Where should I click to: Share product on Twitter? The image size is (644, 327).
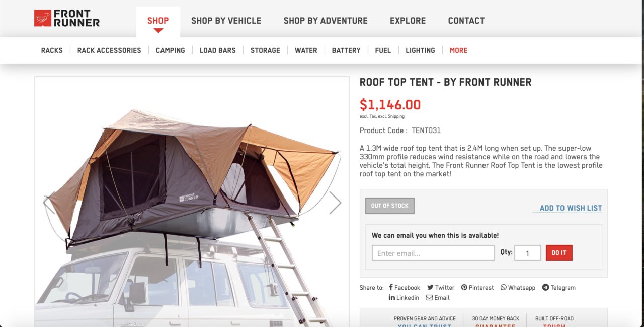pos(441,288)
